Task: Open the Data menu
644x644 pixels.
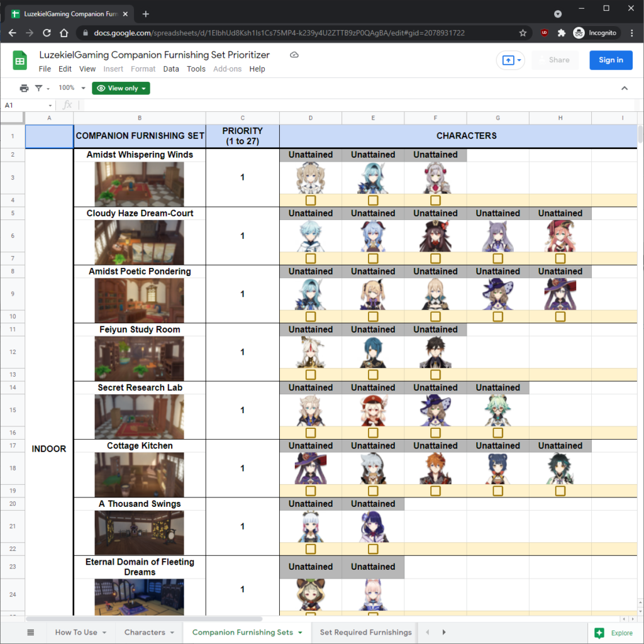Action: (x=170, y=69)
